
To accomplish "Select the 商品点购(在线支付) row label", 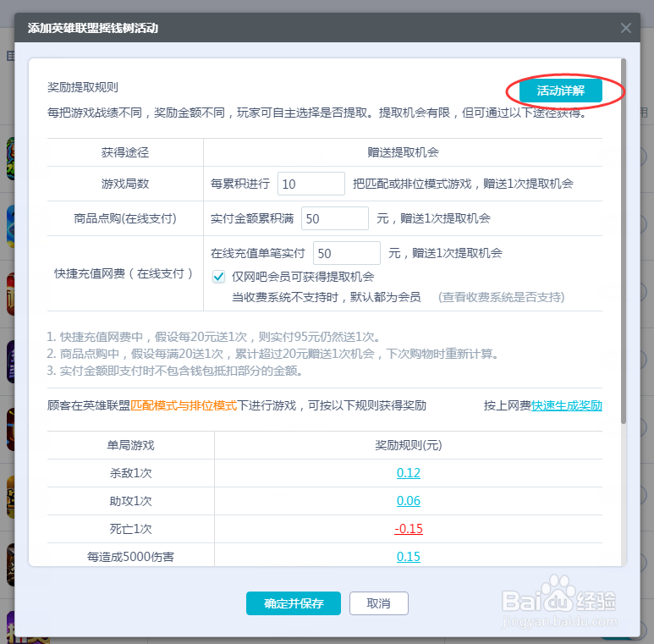I will pos(125,218).
